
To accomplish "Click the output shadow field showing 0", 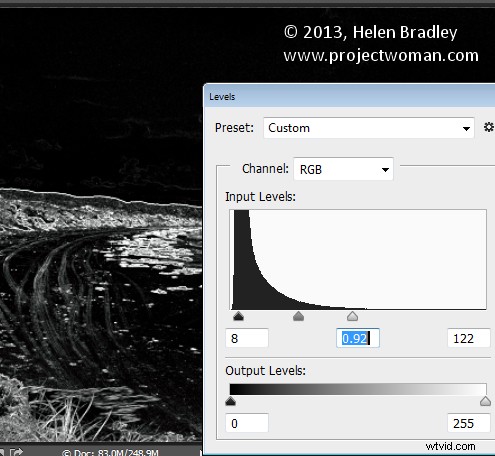I will (x=247, y=423).
